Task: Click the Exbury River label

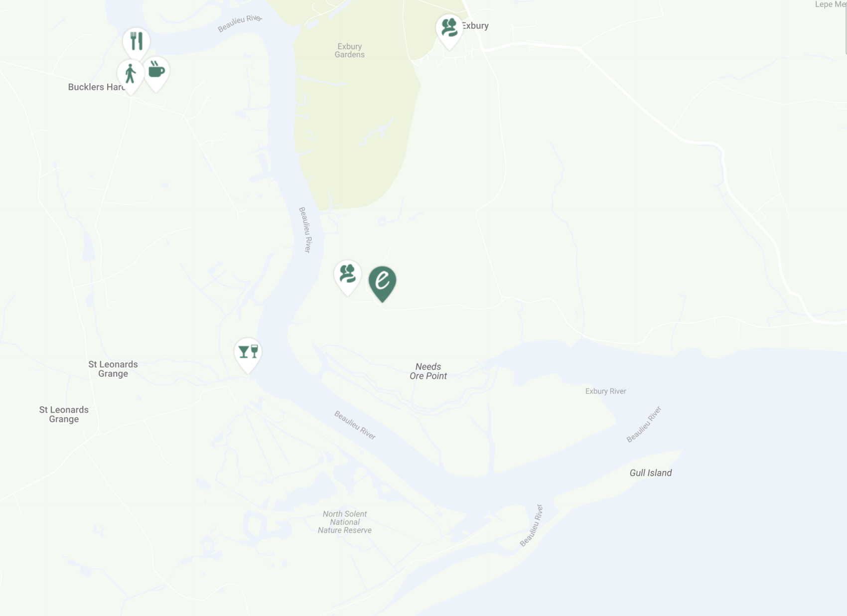Action: tap(605, 391)
